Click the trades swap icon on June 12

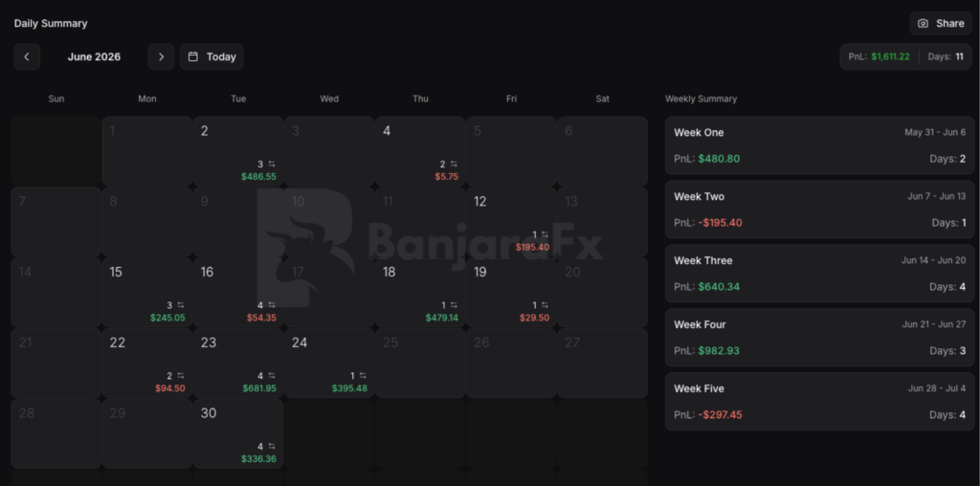pyautogui.click(x=545, y=235)
